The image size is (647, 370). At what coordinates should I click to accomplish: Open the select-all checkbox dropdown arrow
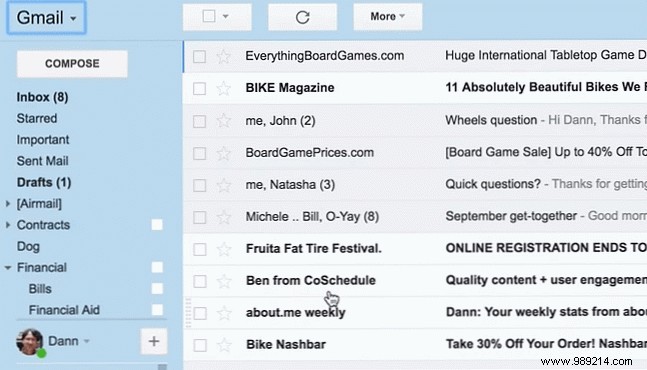click(225, 16)
